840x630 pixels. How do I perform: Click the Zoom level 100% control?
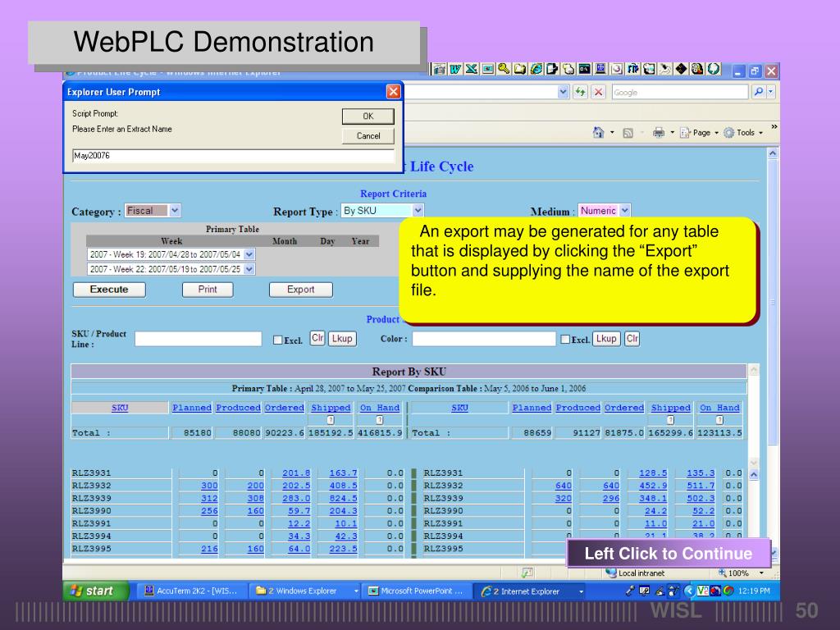741,573
